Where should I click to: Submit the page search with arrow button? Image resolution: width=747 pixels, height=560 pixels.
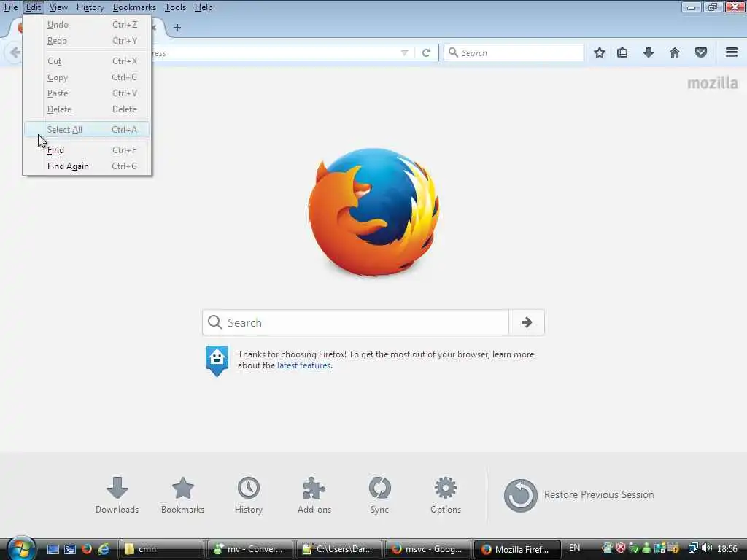coord(527,322)
